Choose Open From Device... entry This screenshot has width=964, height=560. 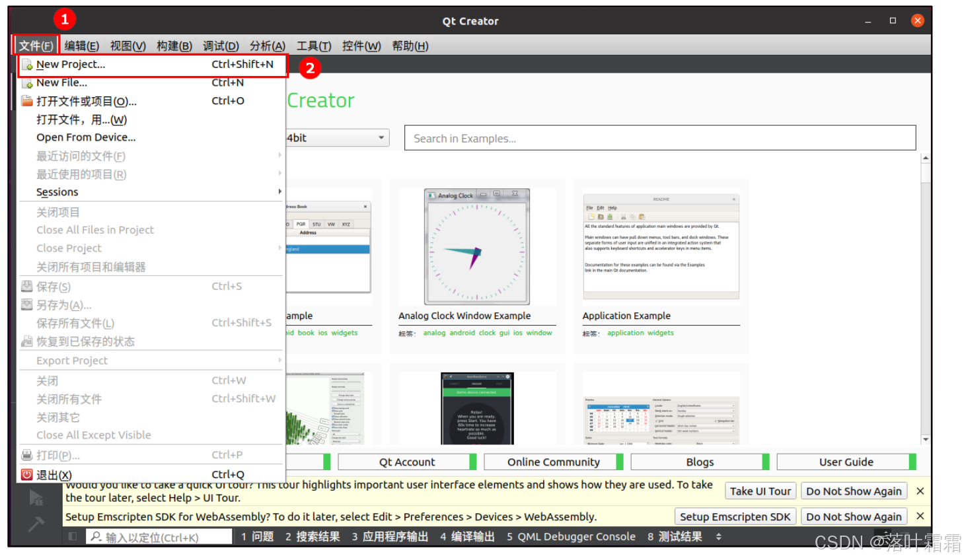[152, 137]
